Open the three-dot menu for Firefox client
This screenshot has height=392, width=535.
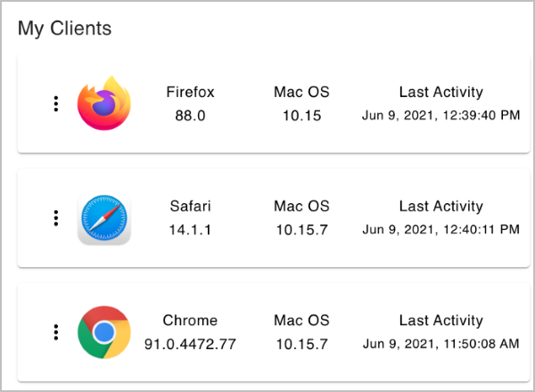click(x=56, y=103)
